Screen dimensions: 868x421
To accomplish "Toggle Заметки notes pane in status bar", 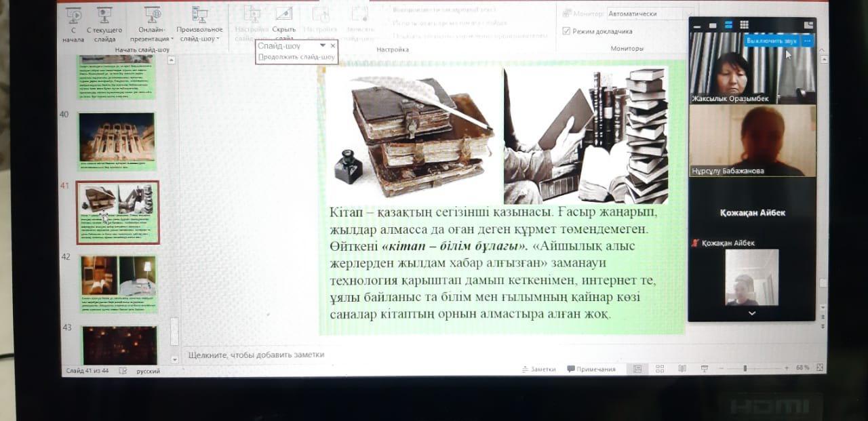I will (x=539, y=369).
